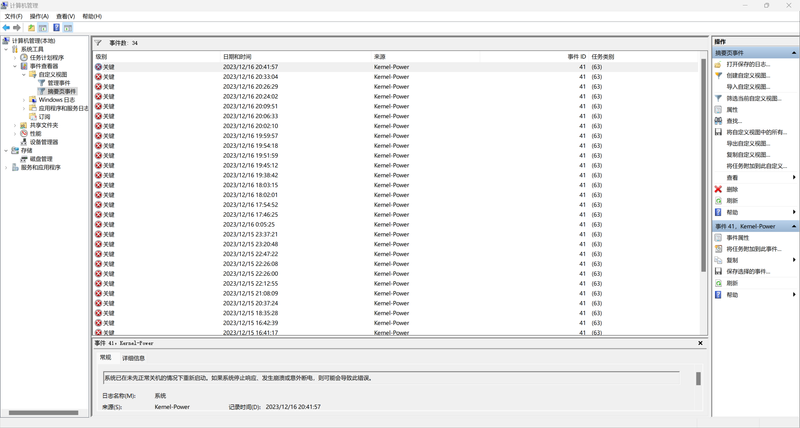Expand the Windows 日志 tree node

(x=25, y=100)
